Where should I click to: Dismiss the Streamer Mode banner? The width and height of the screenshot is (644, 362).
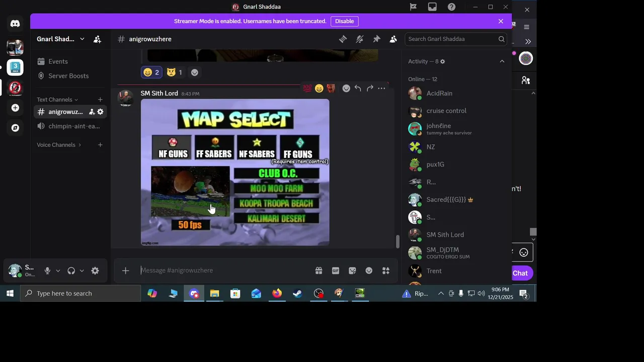click(501, 21)
